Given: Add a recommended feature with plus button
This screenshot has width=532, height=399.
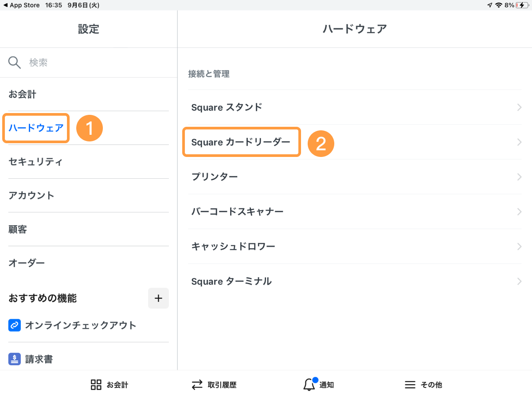Looking at the screenshot, I should tap(158, 298).
